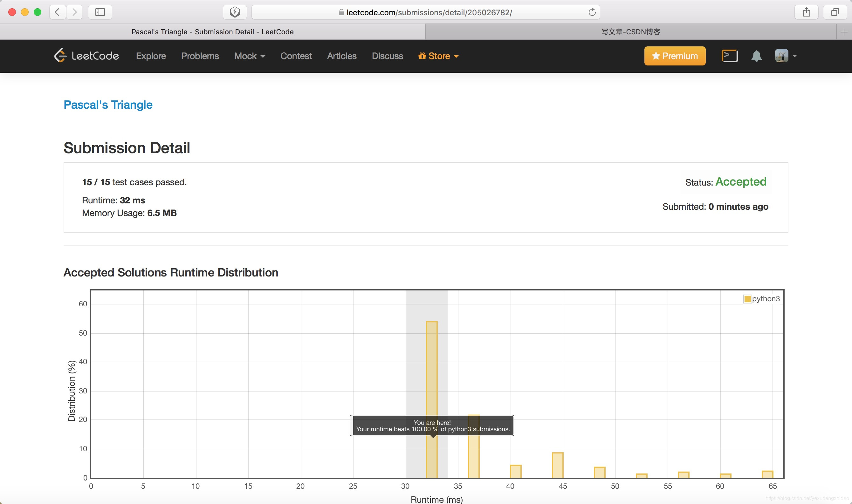The image size is (852, 504).
Task: Click 'Submitted: 0 minutes ago' text
Action: (x=715, y=207)
